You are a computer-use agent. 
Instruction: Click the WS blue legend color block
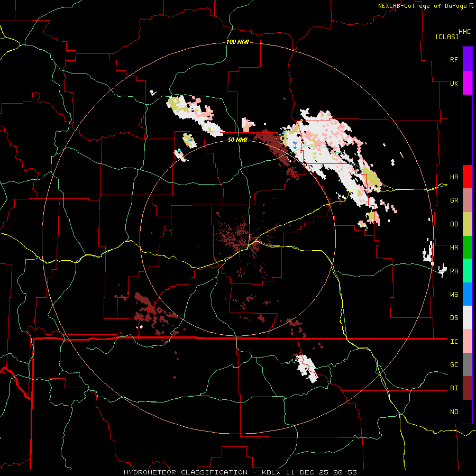(467, 294)
